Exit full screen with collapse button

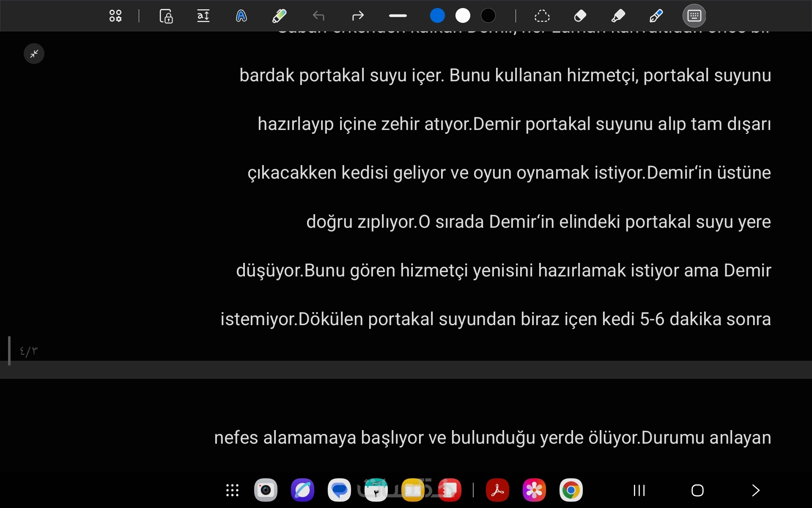click(x=34, y=54)
